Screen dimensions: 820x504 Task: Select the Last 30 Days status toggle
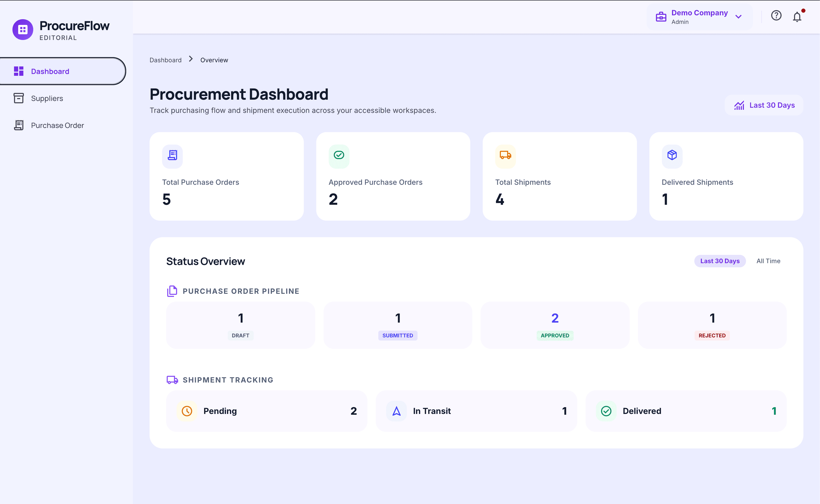pyautogui.click(x=720, y=261)
